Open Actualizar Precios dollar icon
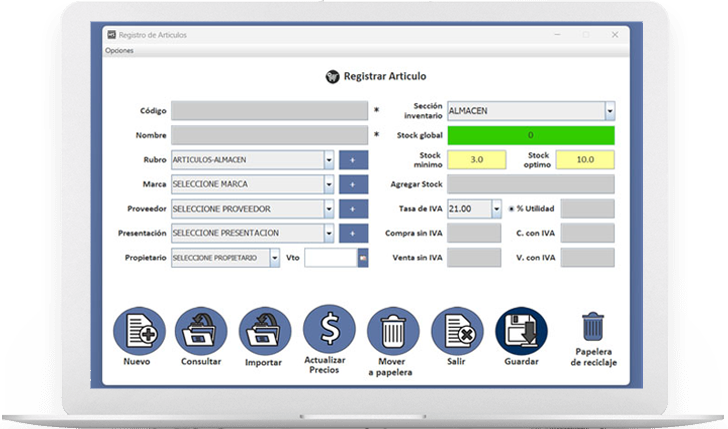The height and width of the screenshot is (429, 728). (x=329, y=328)
